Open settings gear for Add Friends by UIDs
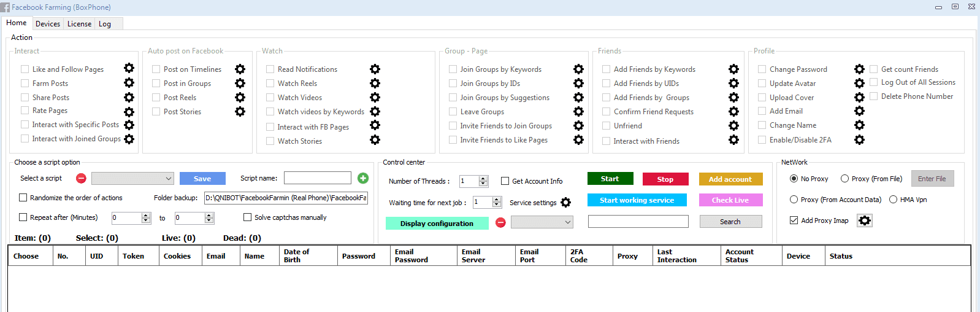The height and width of the screenshot is (312, 980). (733, 83)
